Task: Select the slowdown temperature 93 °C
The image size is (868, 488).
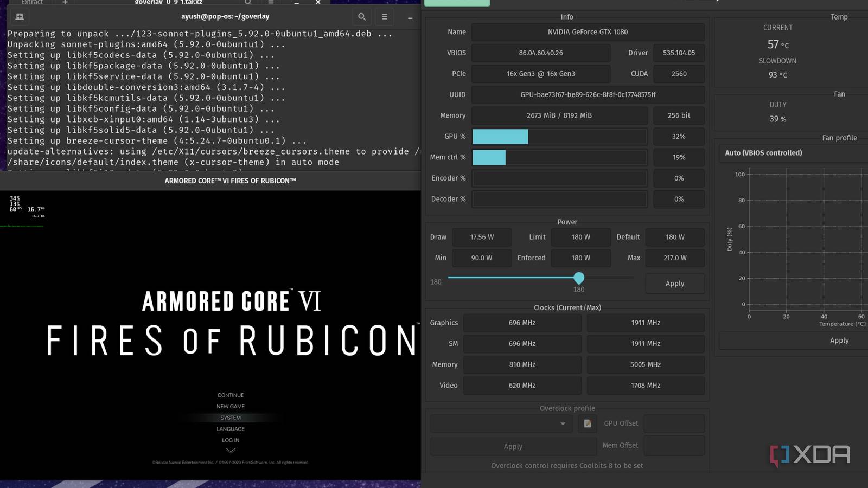Action: [778, 75]
